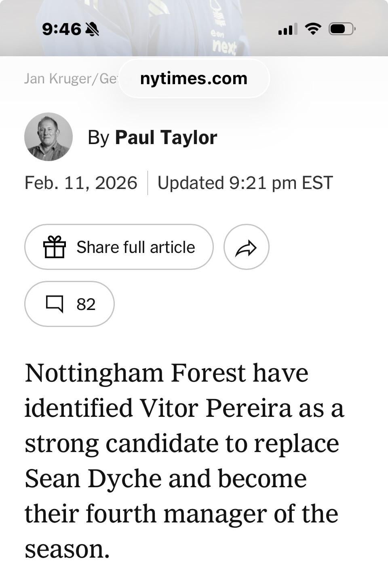This screenshot has height=588, width=388.
Task: Open Paul Taylor's author avatar photo
Action: coord(48,137)
